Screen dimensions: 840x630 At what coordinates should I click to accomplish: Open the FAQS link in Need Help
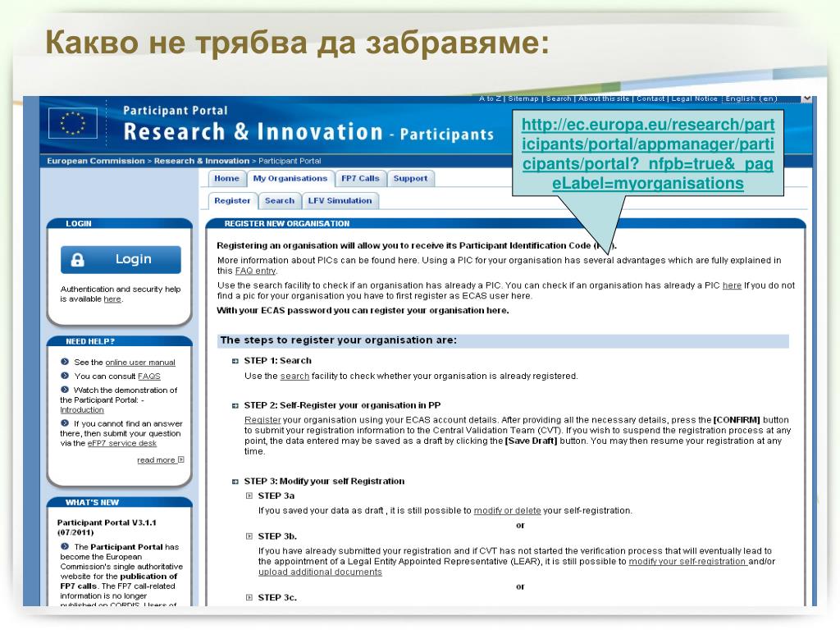tap(149, 376)
